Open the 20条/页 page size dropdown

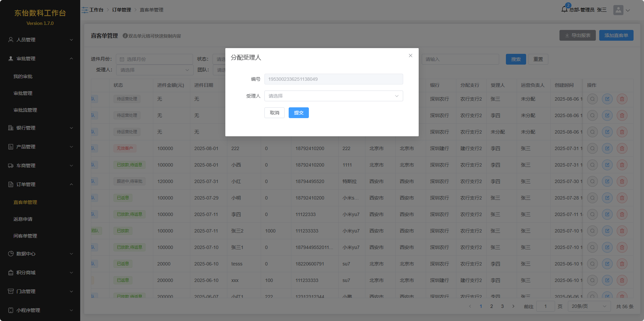tap(589, 306)
